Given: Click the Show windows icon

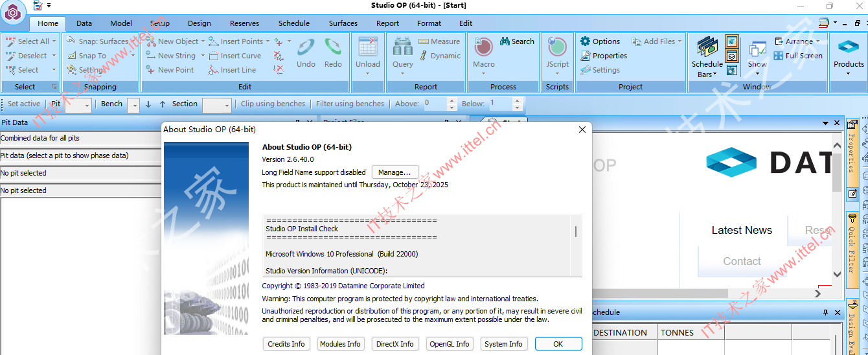Looking at the screenshot, I should tap(757, 49).
